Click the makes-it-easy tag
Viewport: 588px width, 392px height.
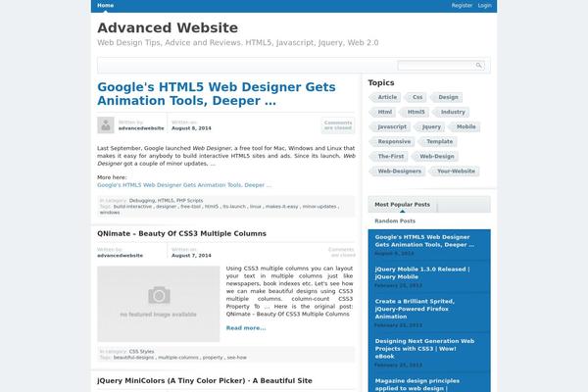(281, 207)
